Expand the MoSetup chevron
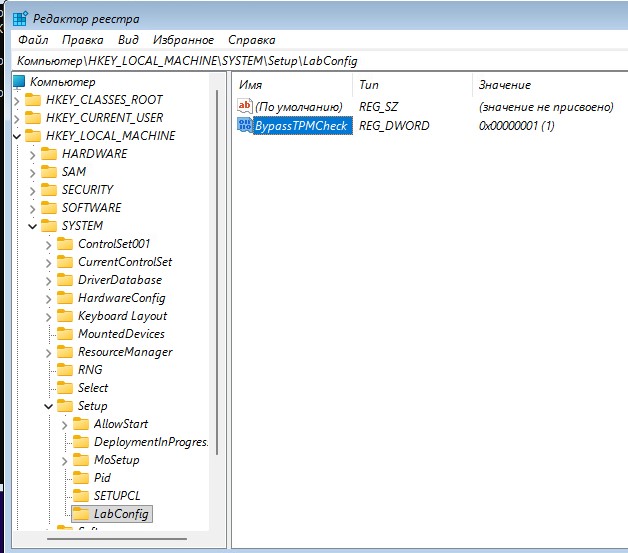 click(64, 460)
